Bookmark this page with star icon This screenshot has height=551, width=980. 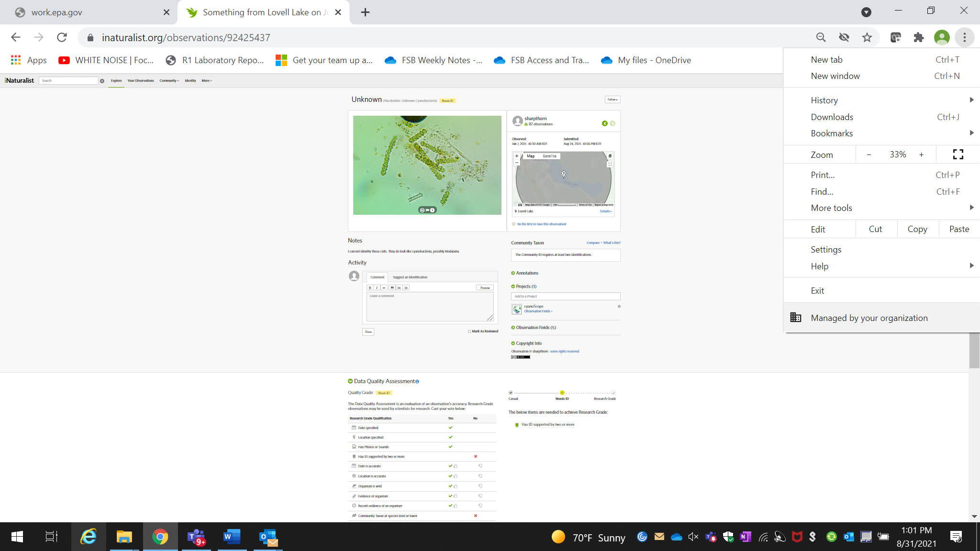pos(867,37)
